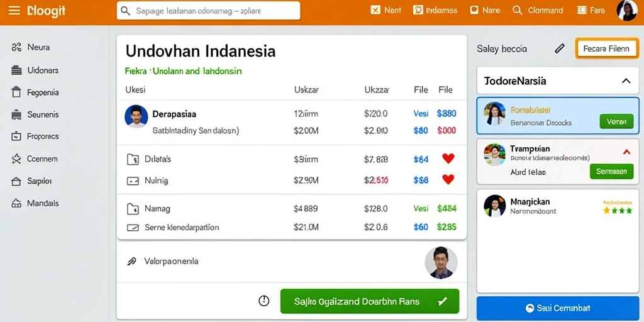
Task: Click the Serne klenedarpation row icon
Action: point(133,227)
